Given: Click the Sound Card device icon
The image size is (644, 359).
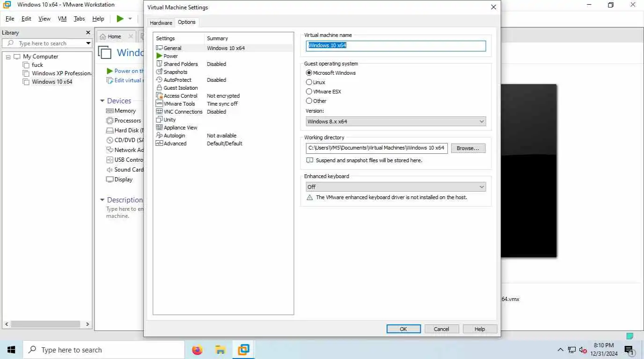Looking at the screenshot, I should click(110, 170).
